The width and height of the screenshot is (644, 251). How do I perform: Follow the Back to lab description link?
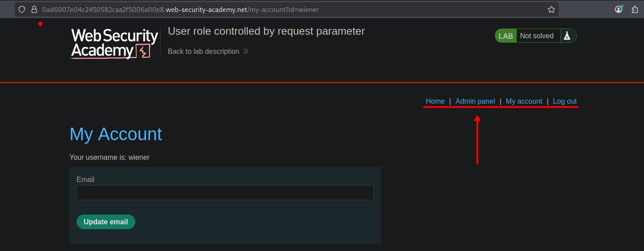tap(203, 52)
